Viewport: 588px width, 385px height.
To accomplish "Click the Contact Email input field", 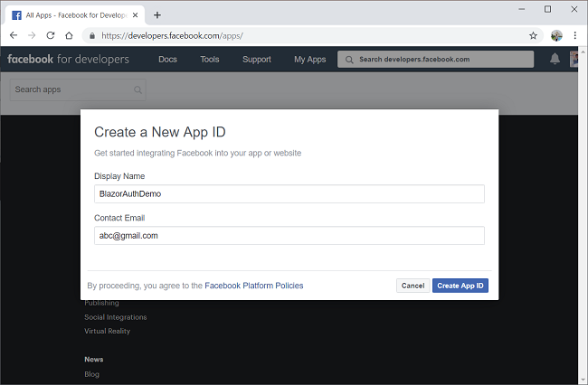I will coord(289,235).
